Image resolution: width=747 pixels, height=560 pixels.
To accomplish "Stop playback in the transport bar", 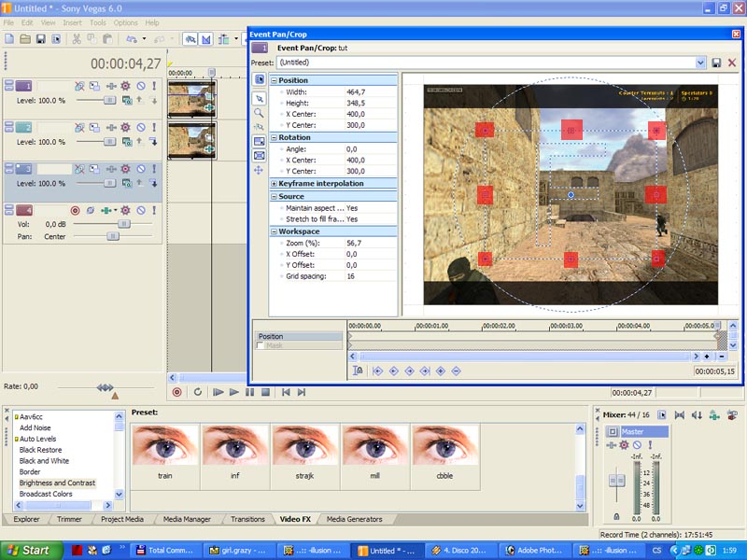I will [265, 392].
